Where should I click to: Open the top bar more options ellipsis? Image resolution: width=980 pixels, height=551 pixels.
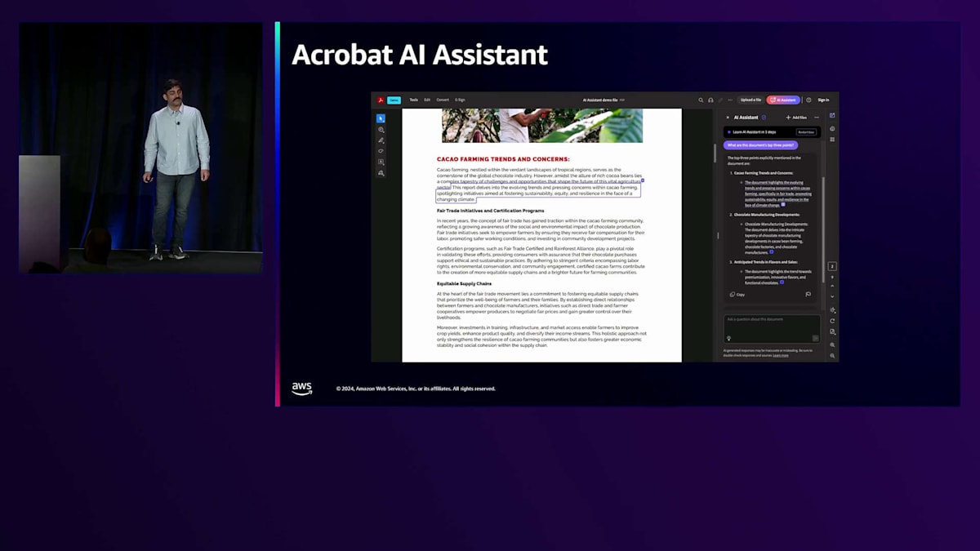point(730,100)
